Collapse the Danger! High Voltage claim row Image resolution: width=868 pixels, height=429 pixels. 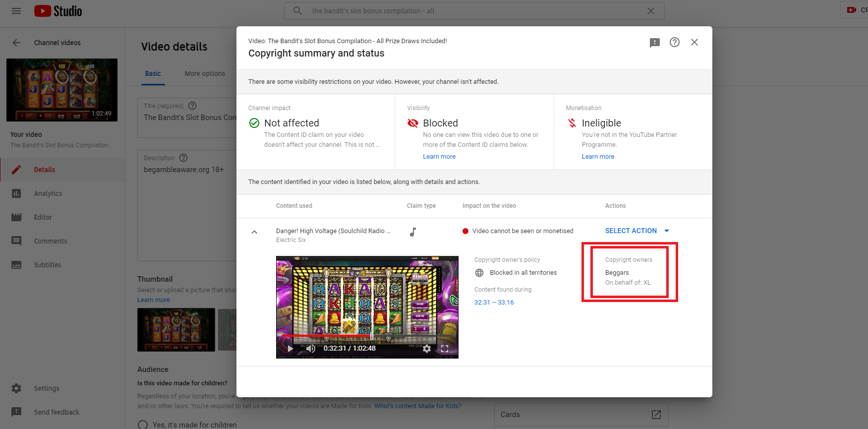click(254, 232)
